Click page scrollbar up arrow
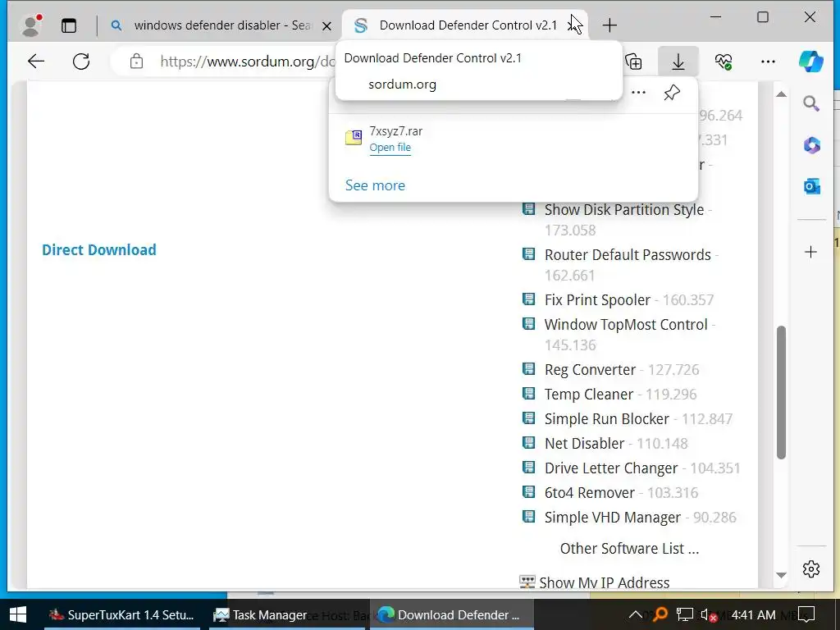Image resolution: width=840 pixels, height=630 pixels. tap(781, 94)
